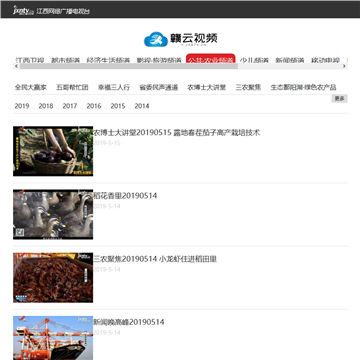Filter videos by year 2014
The width and height of the screenshot is (360, 360).
[x=142, y=106]
